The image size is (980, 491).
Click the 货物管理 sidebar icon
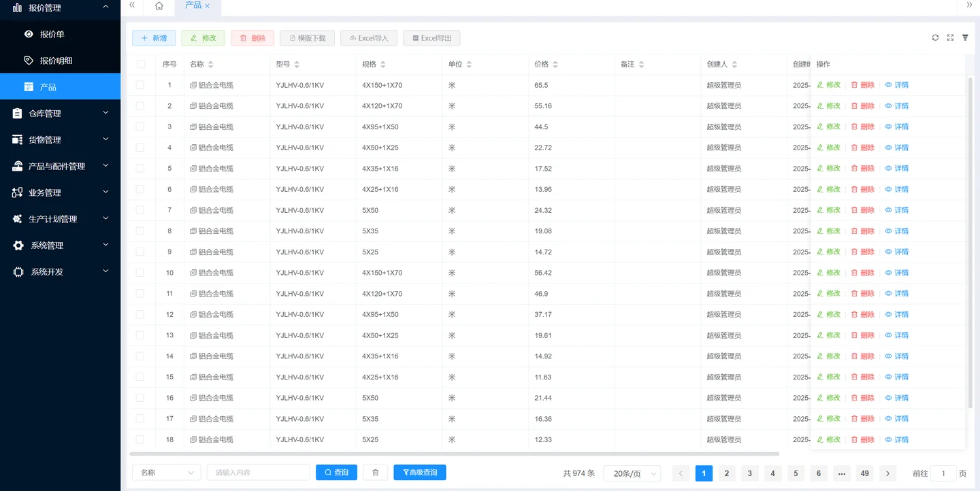[x=18, y=140]
